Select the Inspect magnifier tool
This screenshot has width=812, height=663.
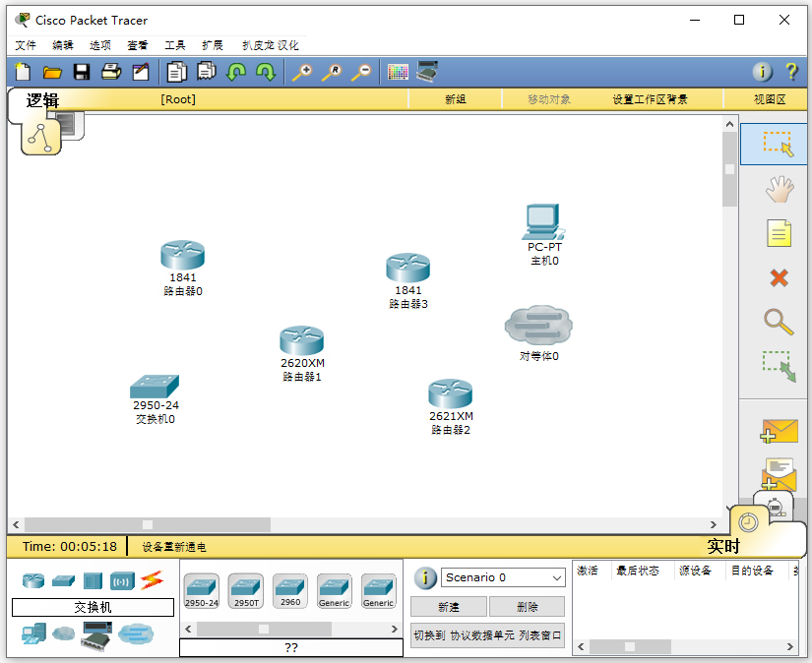[x=779, y=323]
